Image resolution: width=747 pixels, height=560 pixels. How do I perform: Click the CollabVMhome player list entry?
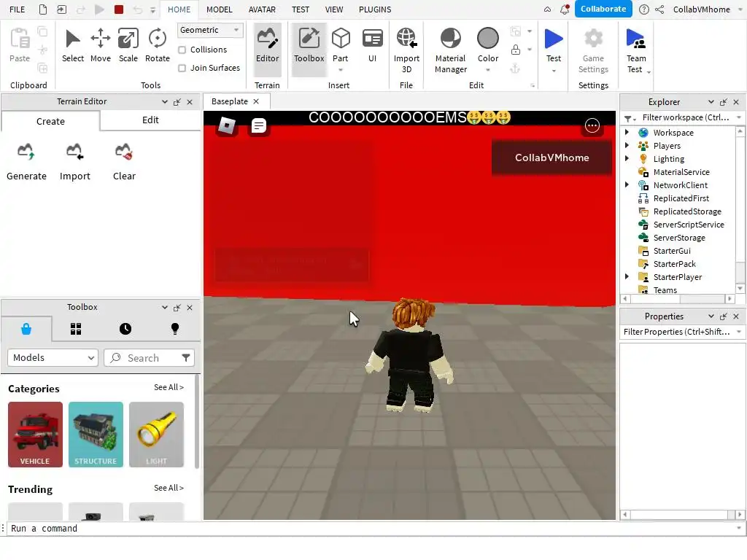point(551,157)
